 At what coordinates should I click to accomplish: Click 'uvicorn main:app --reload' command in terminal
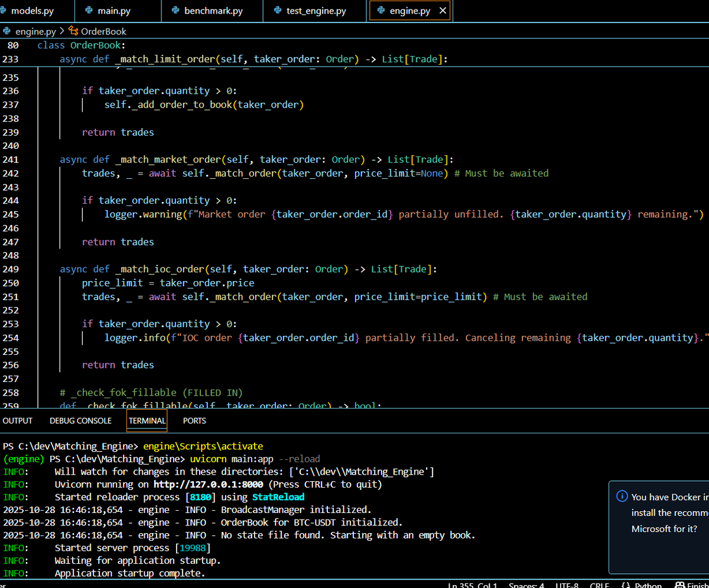(x=255, y=459)
